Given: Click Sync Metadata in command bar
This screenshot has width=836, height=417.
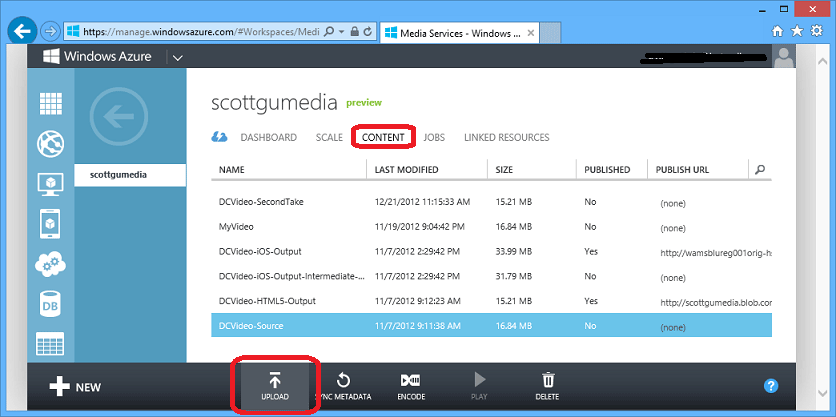Looking at the screenshot, I should [x=343, y=387].
